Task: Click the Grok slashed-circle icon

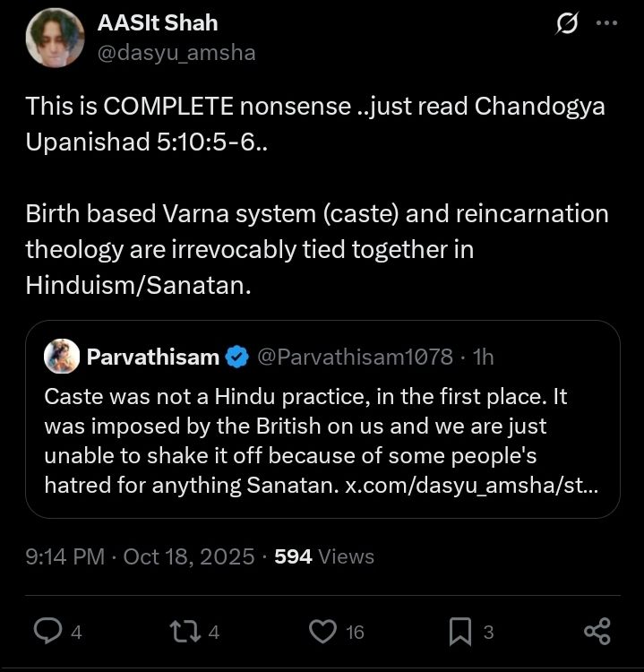Action: (x=566, y=24)
